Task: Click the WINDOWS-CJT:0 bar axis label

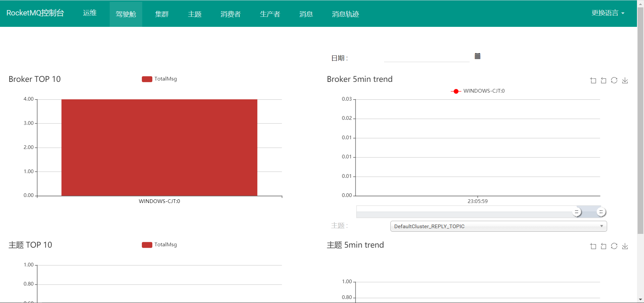Action: (x=159, y=201)
